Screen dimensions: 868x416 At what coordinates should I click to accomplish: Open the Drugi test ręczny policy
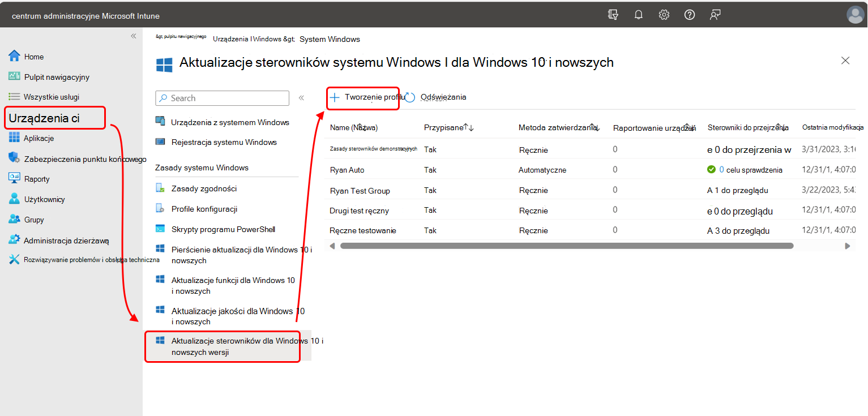359,211
